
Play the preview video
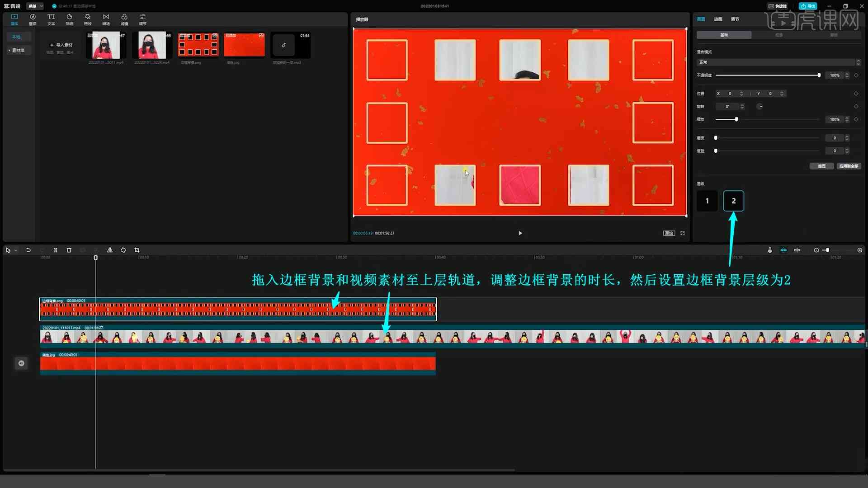tap(520, 233)
